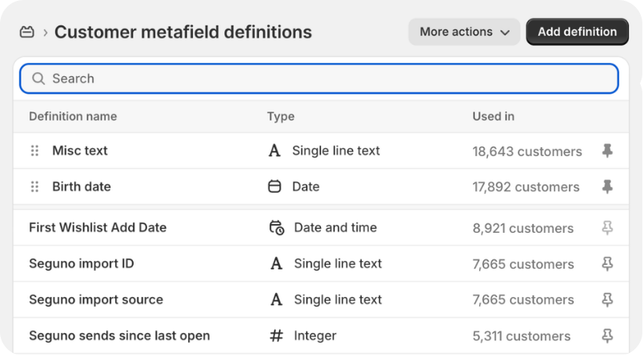Open the Seguno import ID definition
The height and width of the screenshot is (357, 644).
pos(82,263)
